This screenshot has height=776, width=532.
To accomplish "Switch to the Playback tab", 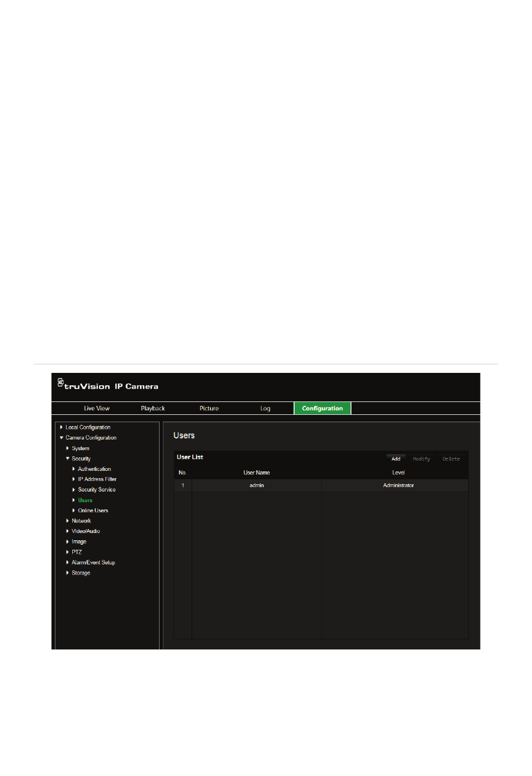I will tap(153, 408).
